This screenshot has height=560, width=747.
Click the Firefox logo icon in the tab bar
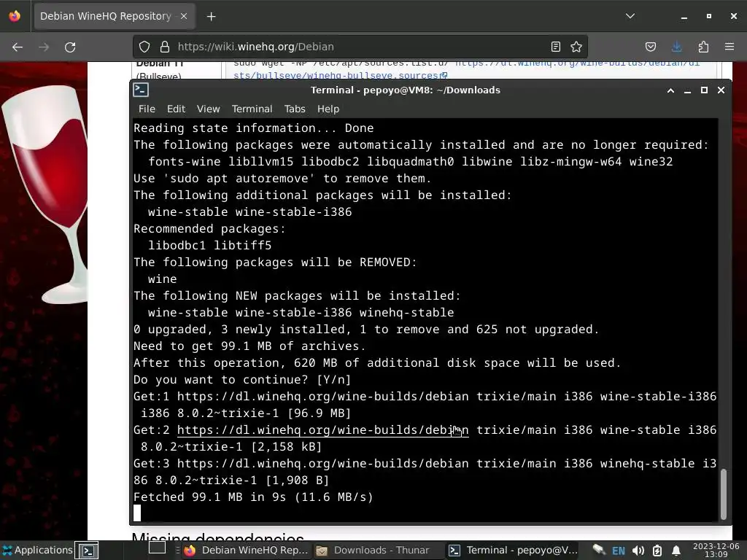15,16
